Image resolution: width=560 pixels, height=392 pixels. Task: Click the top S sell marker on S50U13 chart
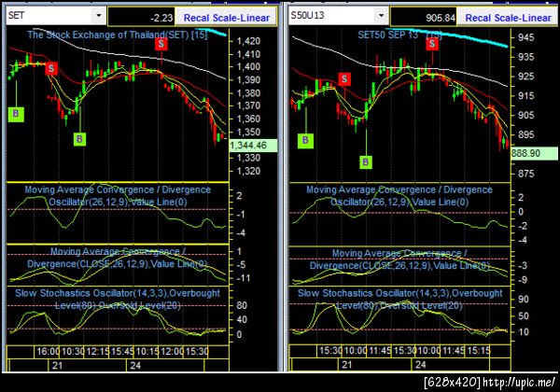point(432,44)
